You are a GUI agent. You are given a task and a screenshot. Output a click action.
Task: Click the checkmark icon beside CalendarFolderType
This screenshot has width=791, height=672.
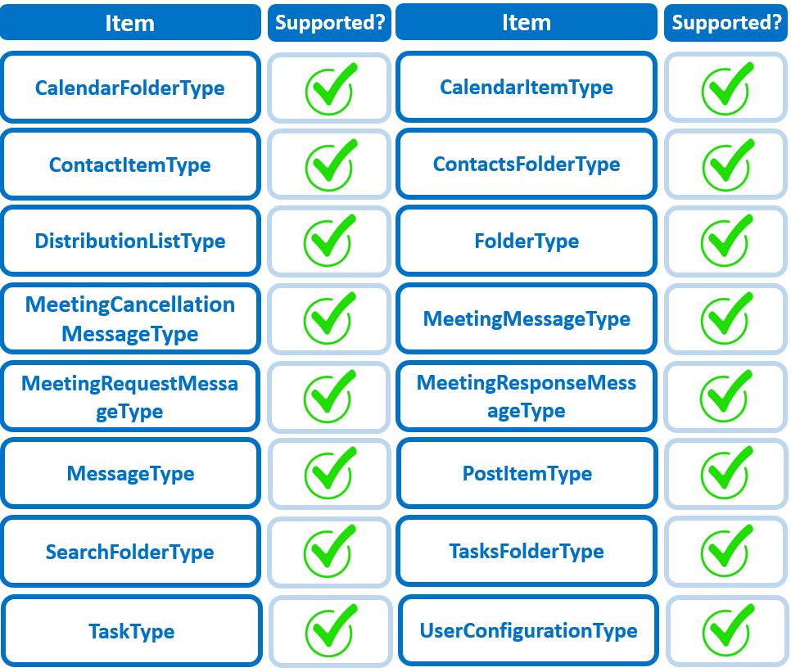click(329, 88)
